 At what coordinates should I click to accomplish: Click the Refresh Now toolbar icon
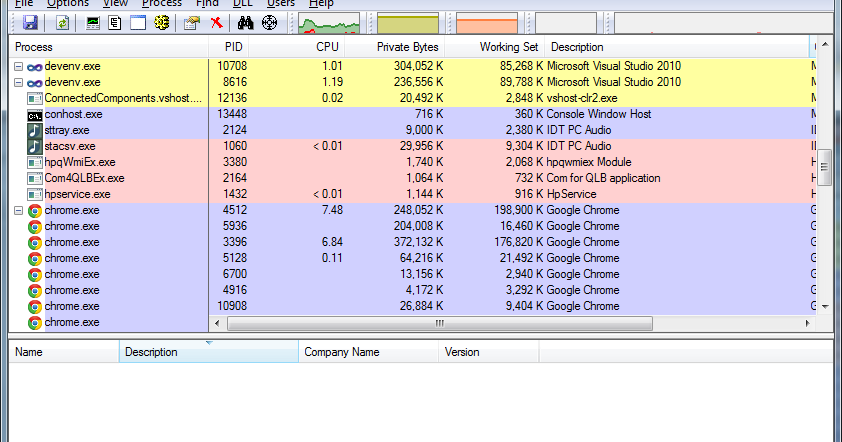[62, 23]
